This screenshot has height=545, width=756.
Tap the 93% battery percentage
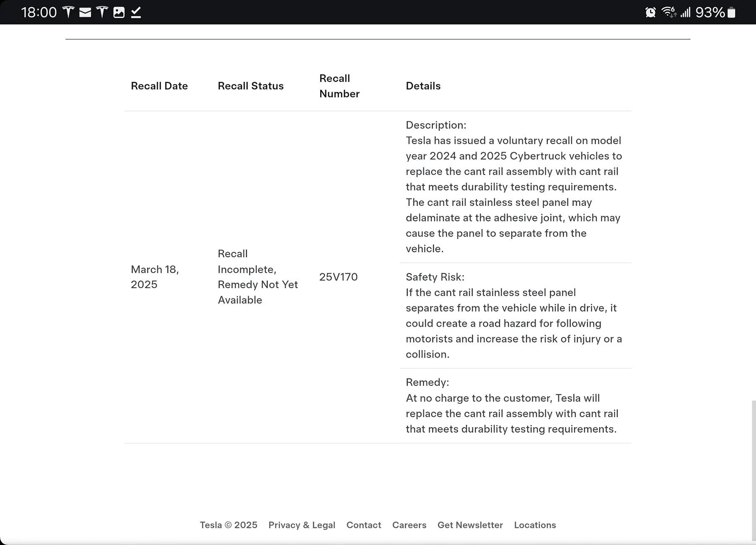point(710,13)
